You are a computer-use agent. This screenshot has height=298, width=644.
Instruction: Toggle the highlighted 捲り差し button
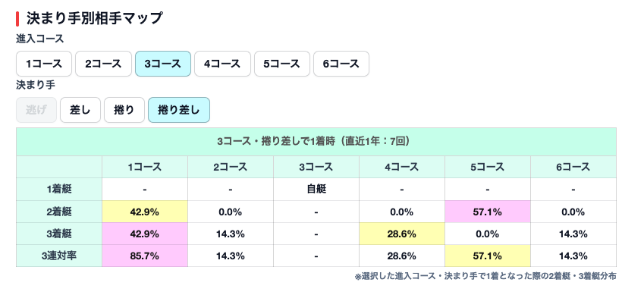coord(179,110)
